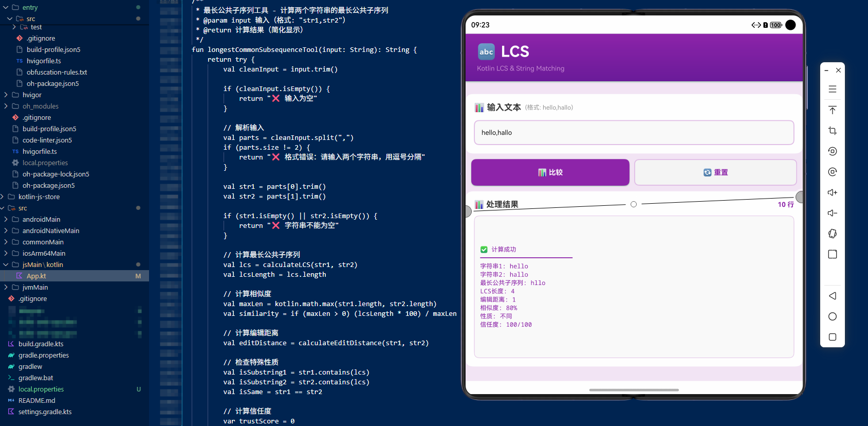Collapse the src folder under entry
Viewport: 868px width, 426px height.
point(10,19)
